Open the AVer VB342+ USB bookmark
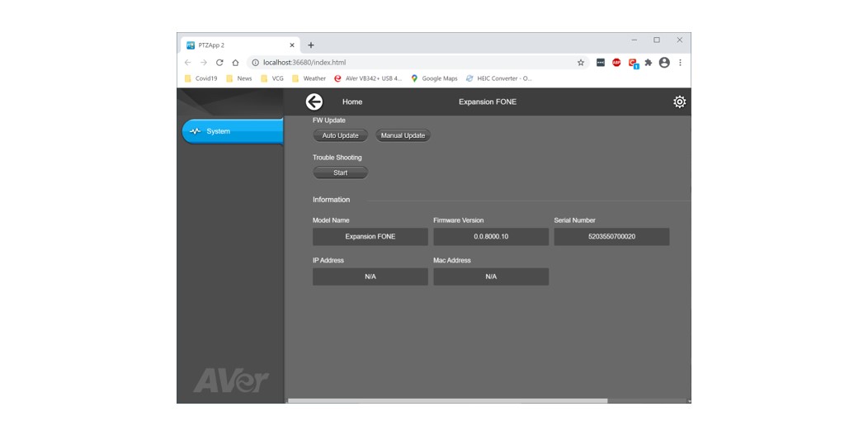This screenshot has width=868, height=435. (x=368, y=78)
